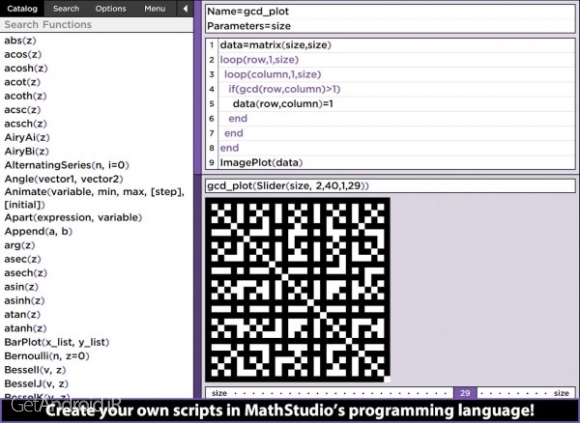Open the Menu tab

[x=155, y=9]
